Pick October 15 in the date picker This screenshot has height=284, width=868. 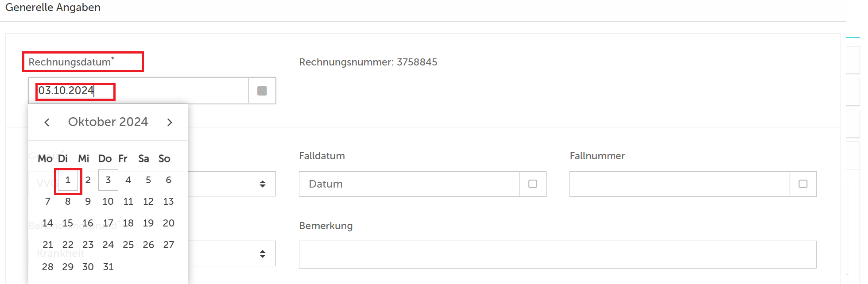(68, 223)
